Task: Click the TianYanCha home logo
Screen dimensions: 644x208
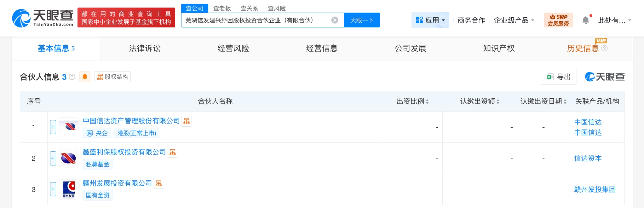Action: (x=43, y=18)
